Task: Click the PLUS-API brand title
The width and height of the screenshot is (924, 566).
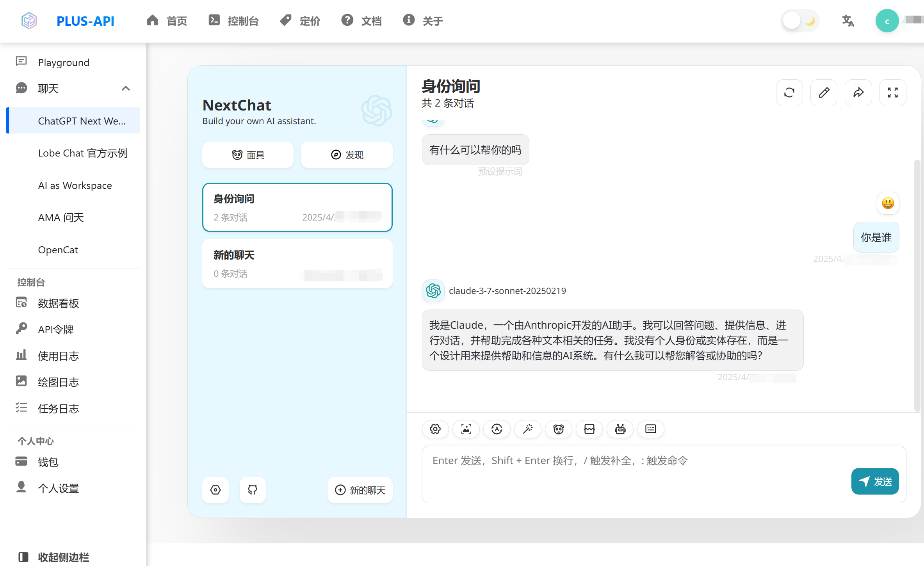Action: tap(85, 21)
